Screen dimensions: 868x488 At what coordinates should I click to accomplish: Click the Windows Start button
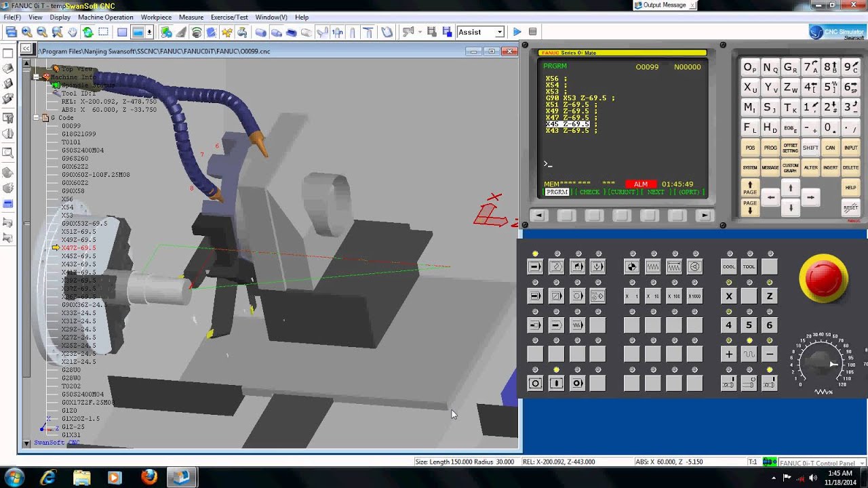pos(14,477)
